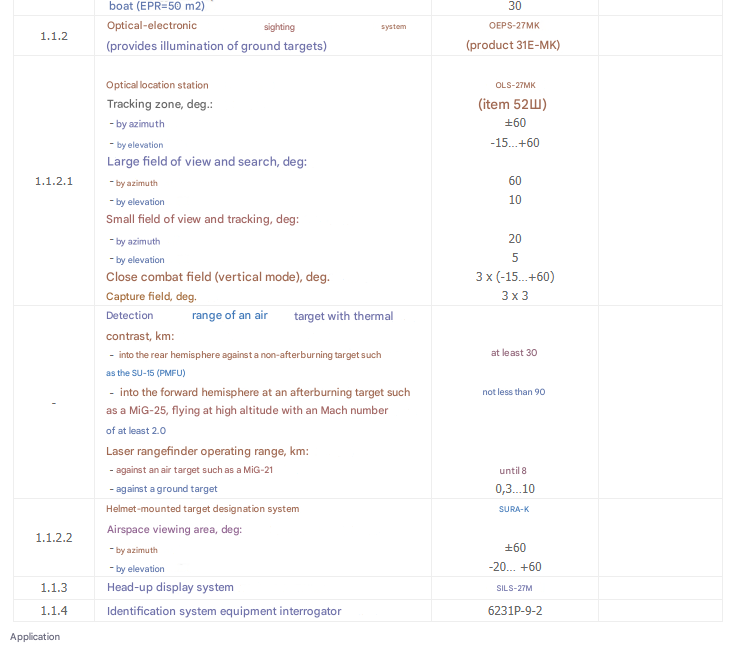Image resolution: width=745 pixels, height=646 pixels.
Task: Click "Small field of view and tracking" line
Action: (x=202, y=219)
